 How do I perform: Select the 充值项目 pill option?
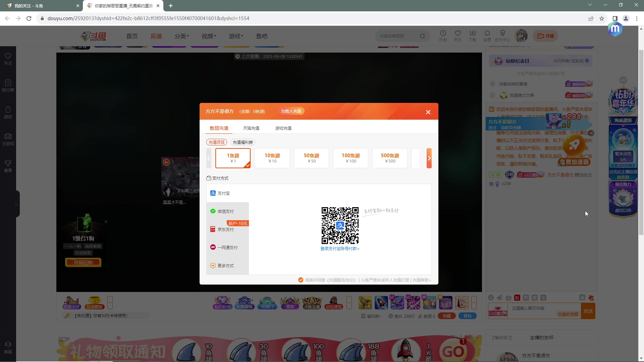point(216,142)
